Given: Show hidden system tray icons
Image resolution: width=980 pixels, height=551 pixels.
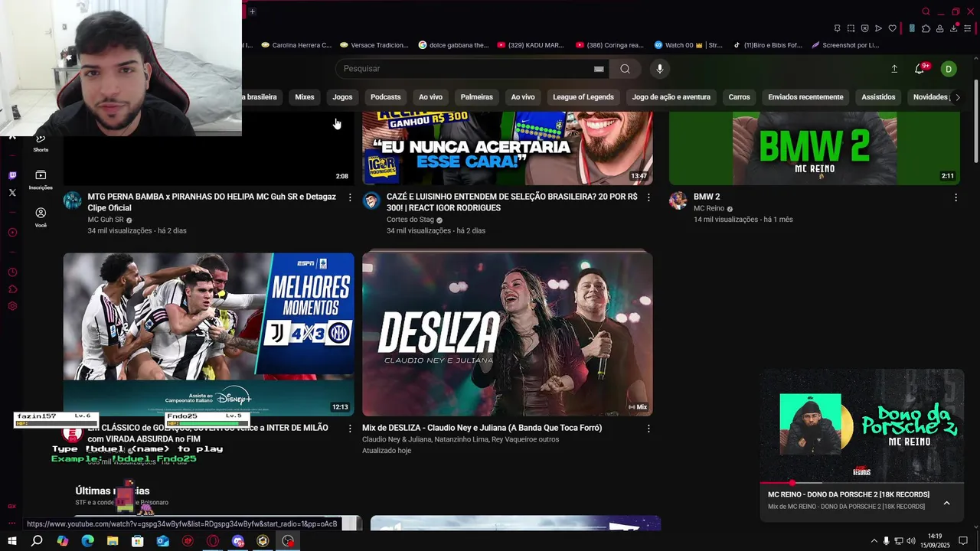Looking at the screenshot, I should click(874, 541).
